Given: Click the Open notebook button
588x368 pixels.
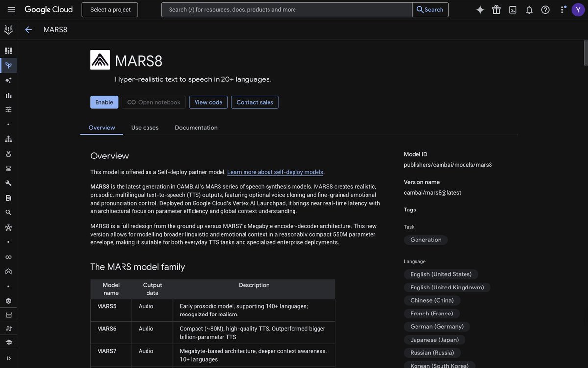Looking at the screenshot, I should pyautogui.click(x=154, y=102).
